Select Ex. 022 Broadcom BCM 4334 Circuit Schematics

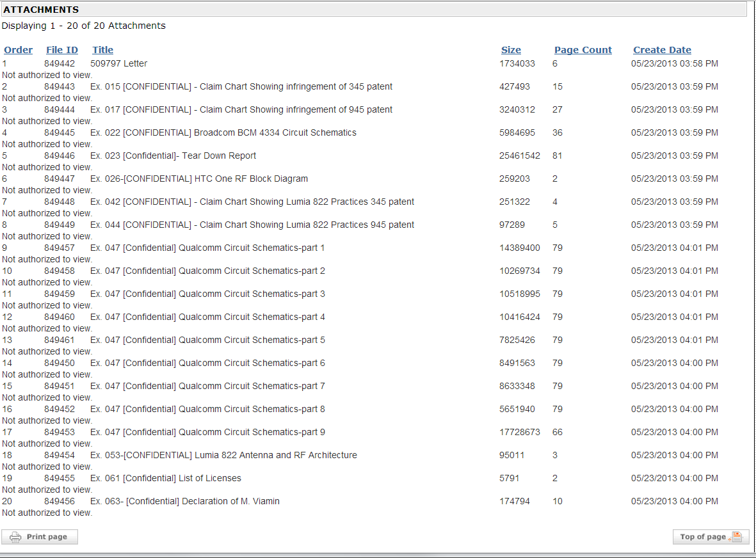pos(223,133)
